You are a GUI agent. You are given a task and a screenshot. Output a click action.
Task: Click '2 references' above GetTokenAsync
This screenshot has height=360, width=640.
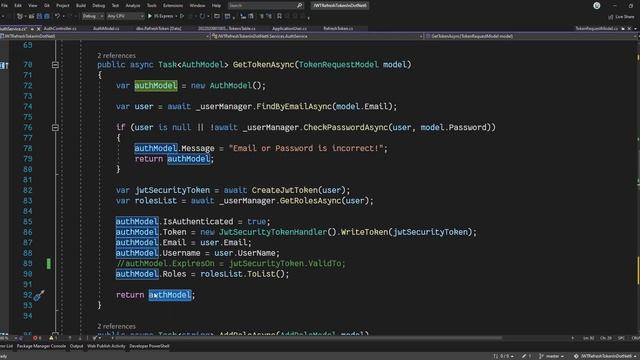pyautogui.click(x=116, y=56)
